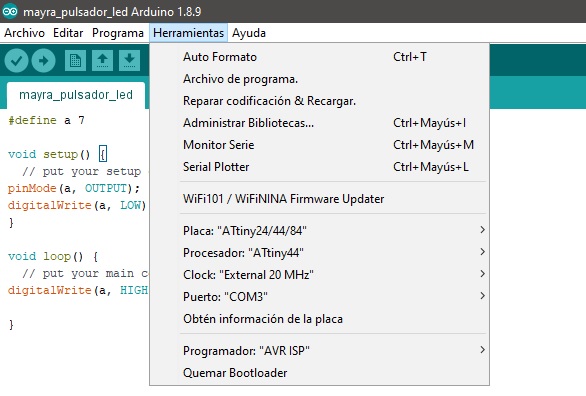Open the Programador "AVR ISP" submenu
Viewport: 586px width, 396px height.
point(334,350)
